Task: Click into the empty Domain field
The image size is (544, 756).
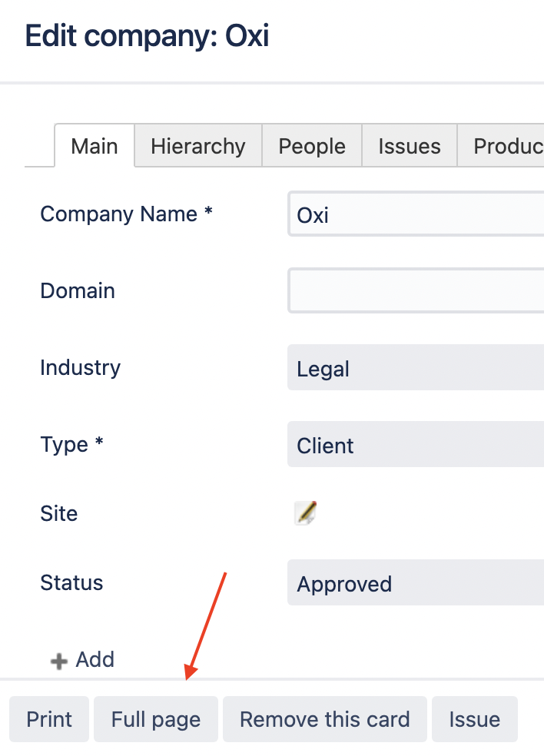Action: (x=415, y=290)
